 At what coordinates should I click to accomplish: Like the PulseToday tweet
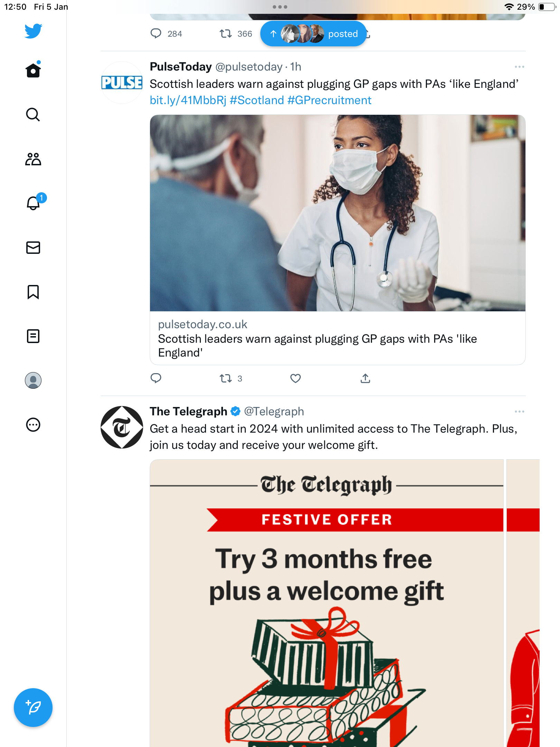(296, 379)
